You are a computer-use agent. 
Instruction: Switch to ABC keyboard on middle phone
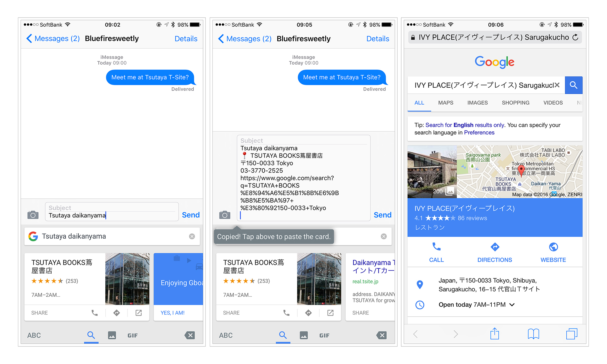pyautogui.click(x=226, y=335)
